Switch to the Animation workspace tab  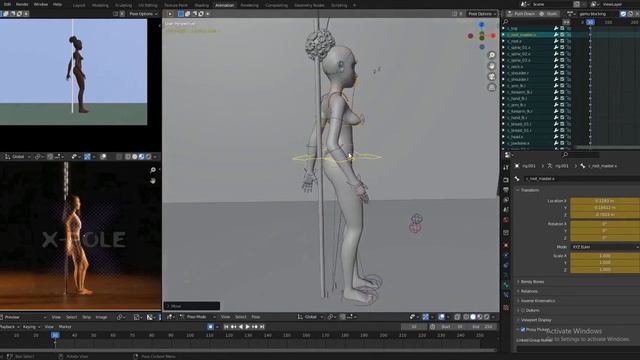click(224, 5)
